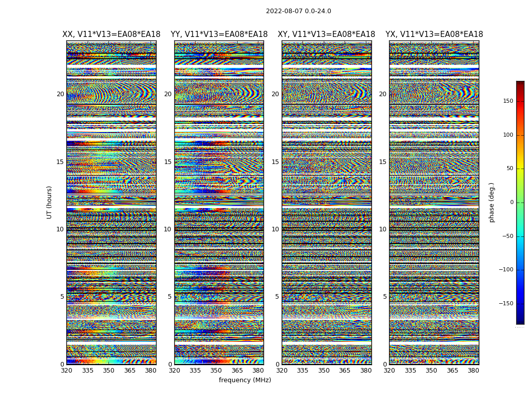
Task: Click the 15 hour tick of XX plot
Action: pos(60,161)
